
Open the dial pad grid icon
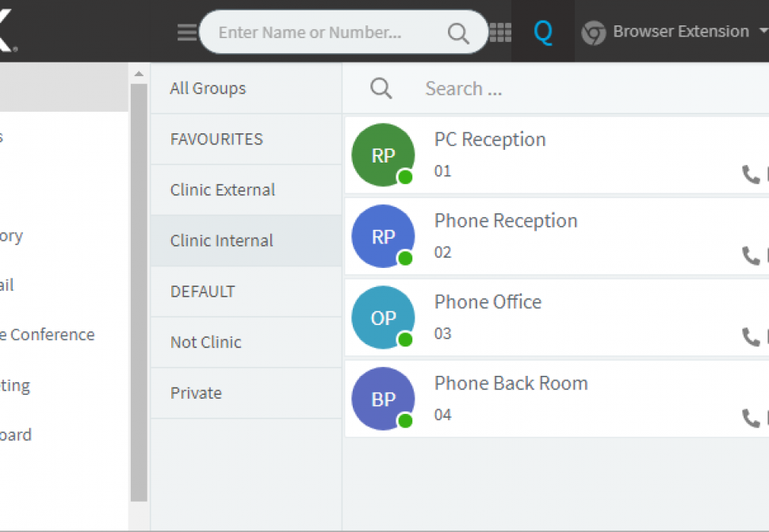(x=500, y=32)
